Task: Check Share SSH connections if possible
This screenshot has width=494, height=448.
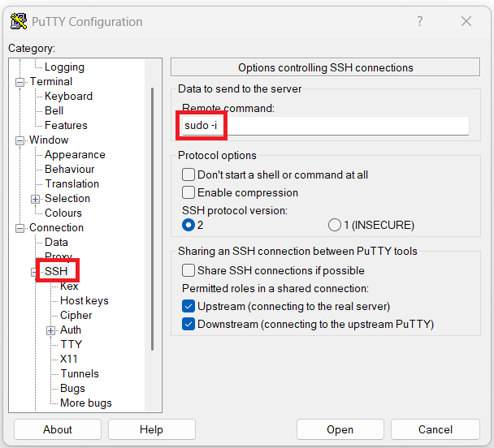Action: (x=188, y=270)
